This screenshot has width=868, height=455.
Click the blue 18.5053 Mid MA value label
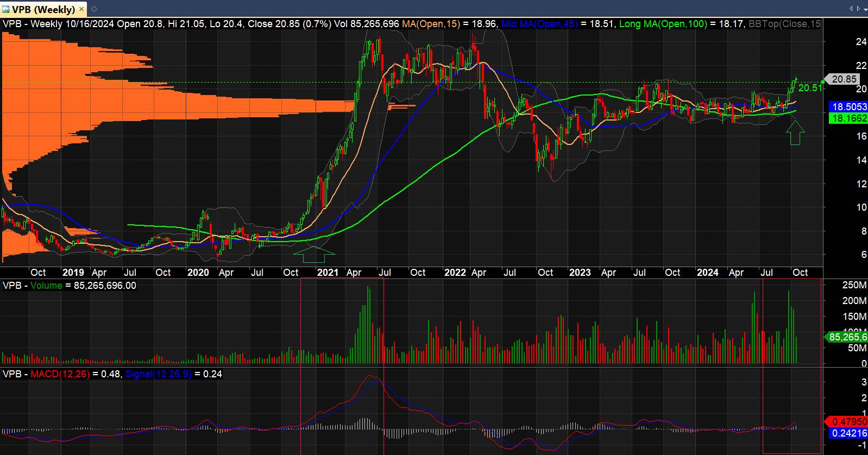[846, 108]
